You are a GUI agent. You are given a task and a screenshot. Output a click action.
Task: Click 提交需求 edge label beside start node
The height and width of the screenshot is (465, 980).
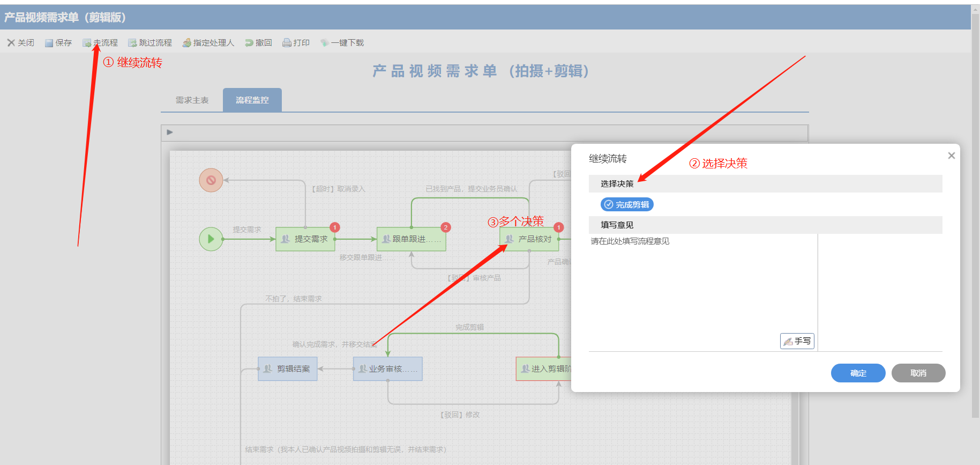point(247,230)
